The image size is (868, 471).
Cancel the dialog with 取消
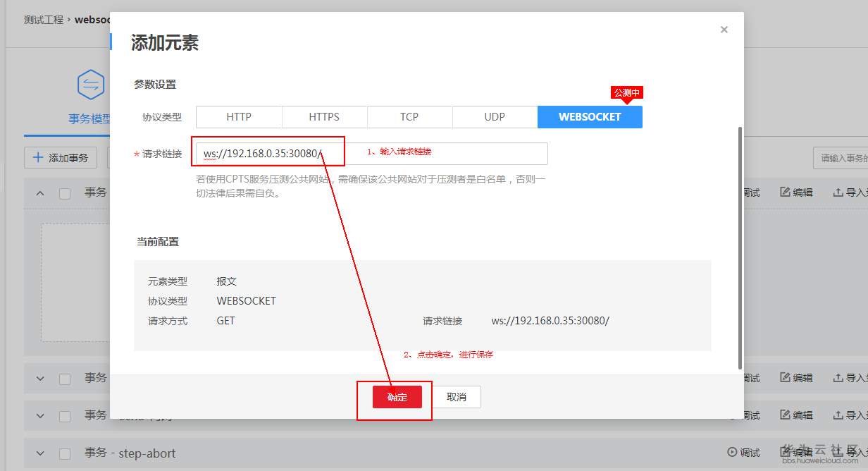[x=457, y=397]
